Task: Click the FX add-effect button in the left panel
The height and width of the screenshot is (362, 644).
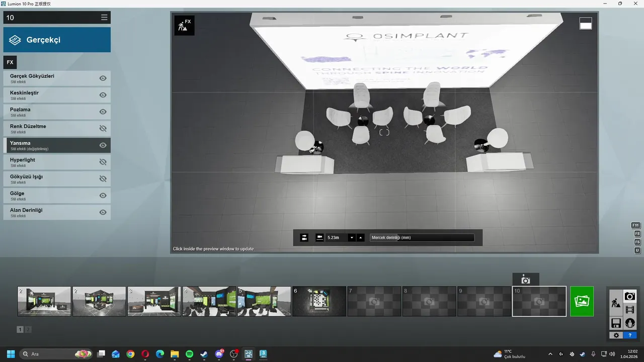Action: click(x=10, y=62)
